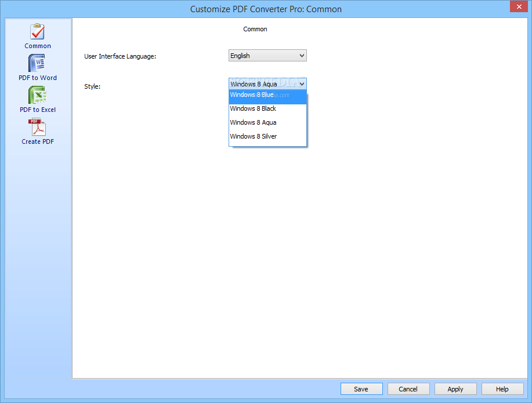Pick Windows 8 Silver style option
Image resolution: width=532 pixels, height=403 pixels.
(267, 136)
